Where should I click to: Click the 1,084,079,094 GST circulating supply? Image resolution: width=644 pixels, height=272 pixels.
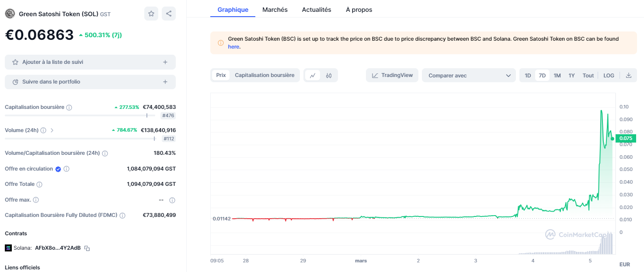(151, 169)
